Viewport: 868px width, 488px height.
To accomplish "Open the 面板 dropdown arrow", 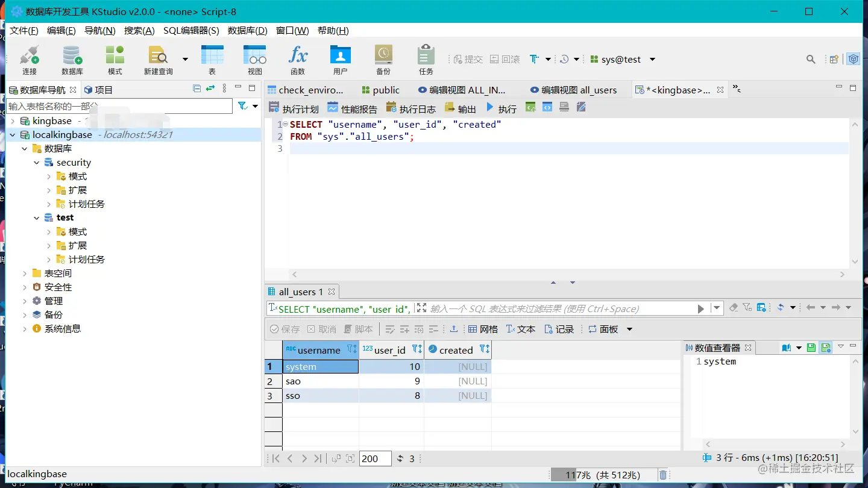I will click(629, 329).
